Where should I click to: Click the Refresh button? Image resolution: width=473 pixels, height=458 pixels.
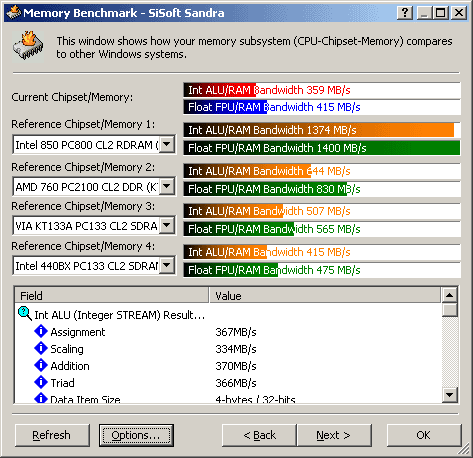coord(52,435)
